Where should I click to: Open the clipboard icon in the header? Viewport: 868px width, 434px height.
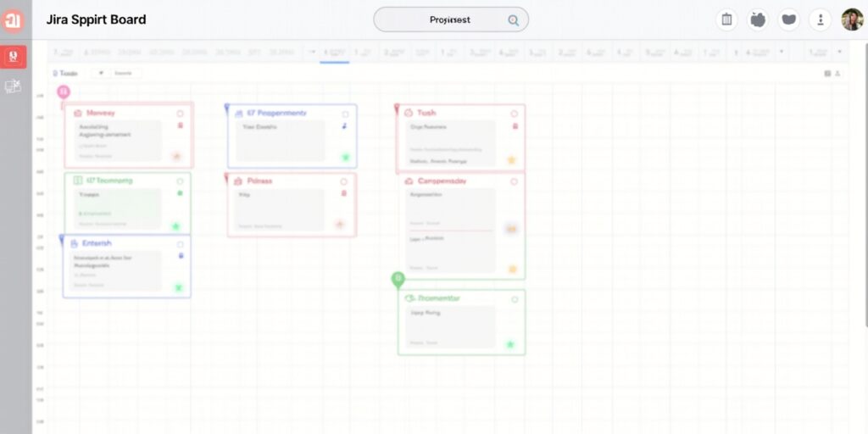click(726, 19)
